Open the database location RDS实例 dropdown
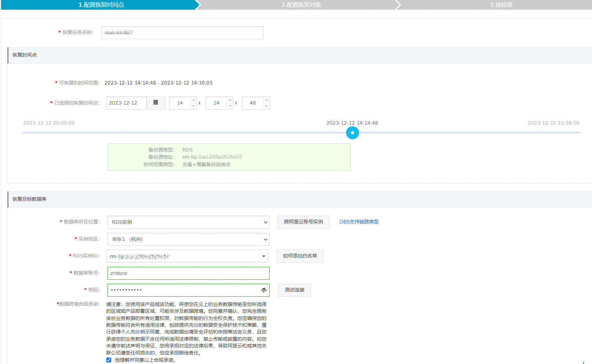The height and width of the screenshot is (364, 592). tap(188, 222)
